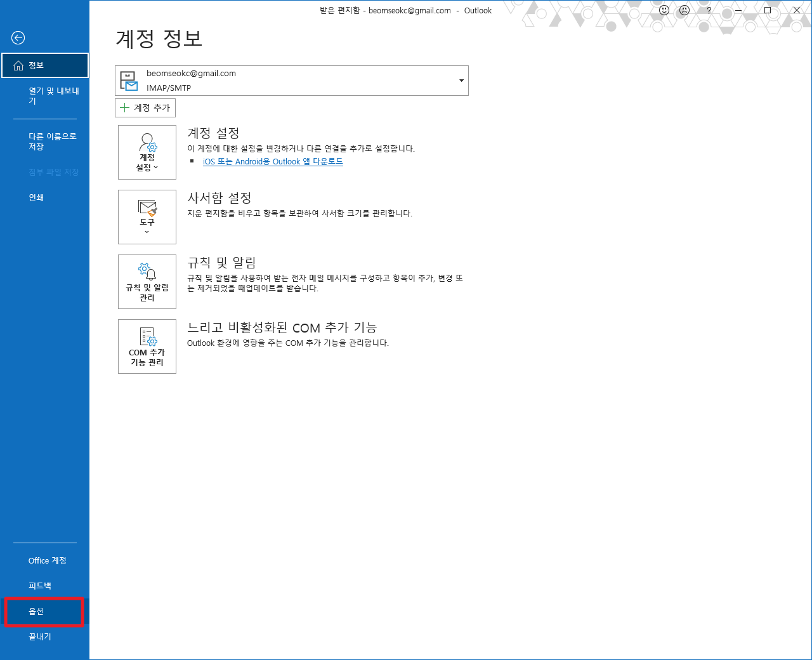This screenshot has width=812, height=660.
Task: Open the 계정 설정 dropdown button
Action: 147,152
